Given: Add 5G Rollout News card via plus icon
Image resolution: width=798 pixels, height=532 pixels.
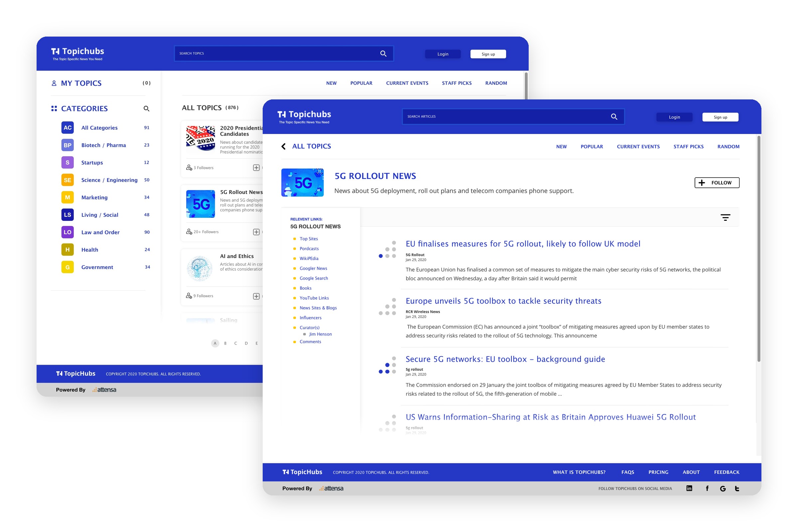Looking at the screenshot, I should click(256, 232).
